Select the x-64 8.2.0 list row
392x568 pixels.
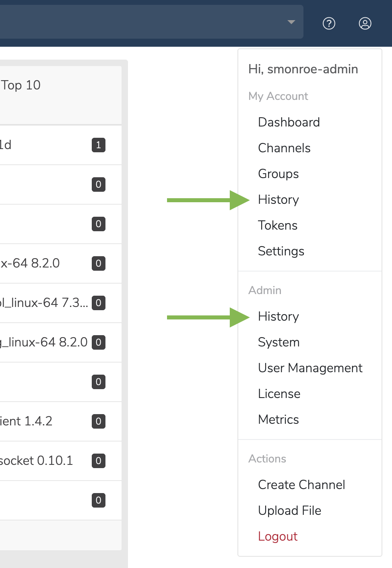click(x=61, y=263)
